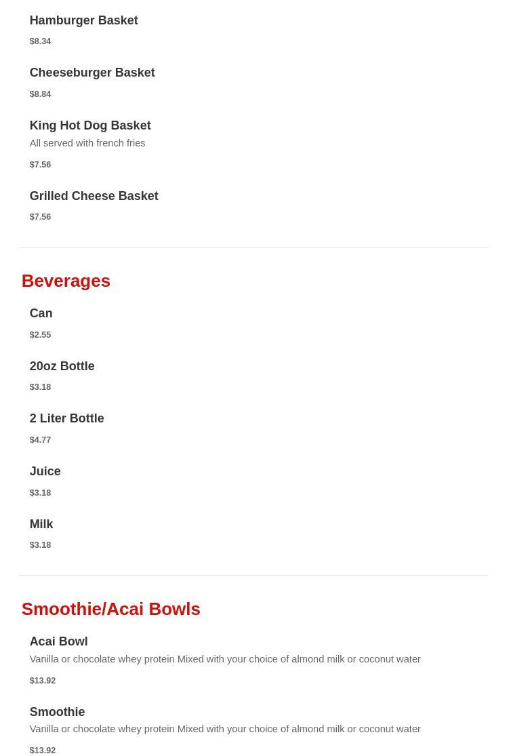Click the Beverages section heading
532x756 pixels.
point(66,281)
